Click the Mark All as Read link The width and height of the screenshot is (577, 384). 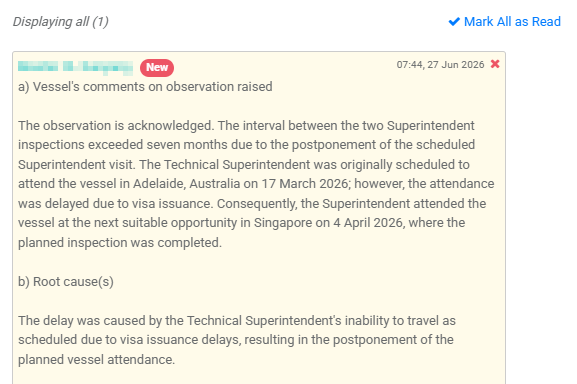click(505, 22)
